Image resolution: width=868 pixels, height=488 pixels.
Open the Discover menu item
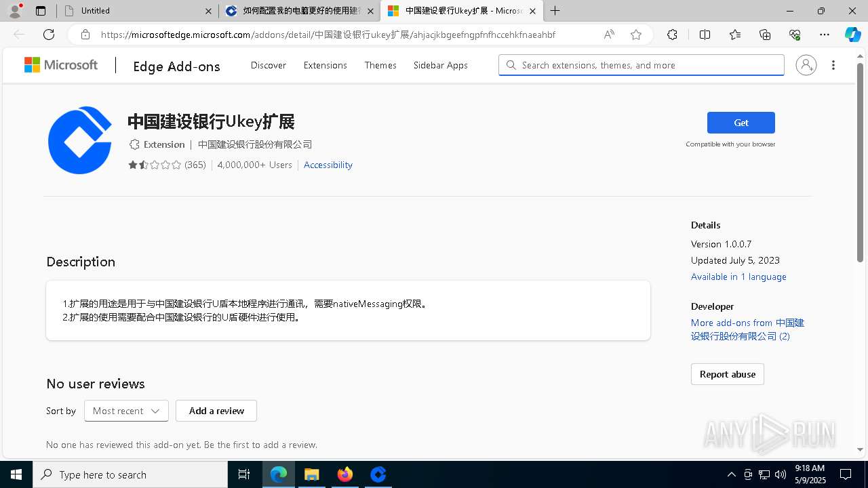(x=269, y=65)
